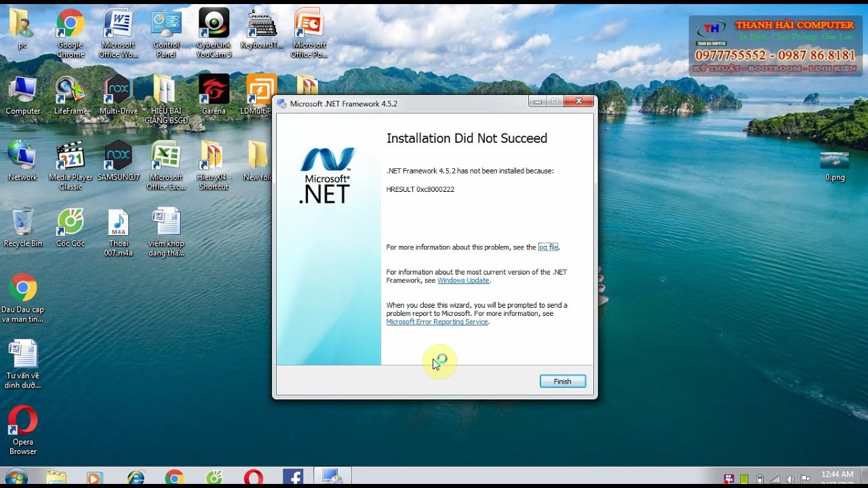Image resolution: width=868 pixels, height=488 pixels.
Task: Open the Windows Start menu
Action: 16,478
